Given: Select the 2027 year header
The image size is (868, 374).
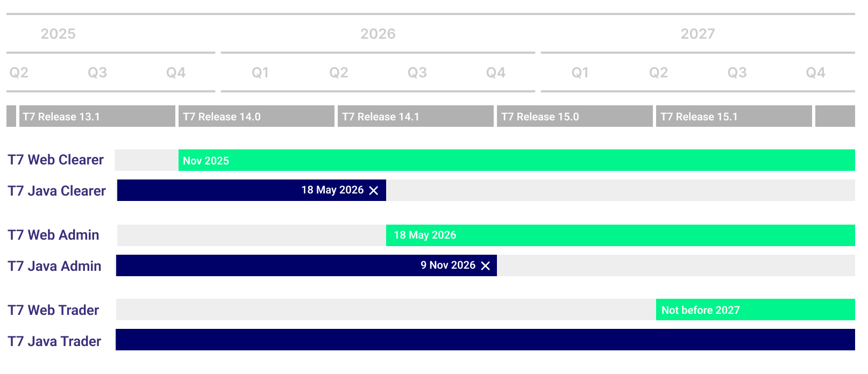Looking at the screenshot, I should pyautogui.click(x=698, y=34).
